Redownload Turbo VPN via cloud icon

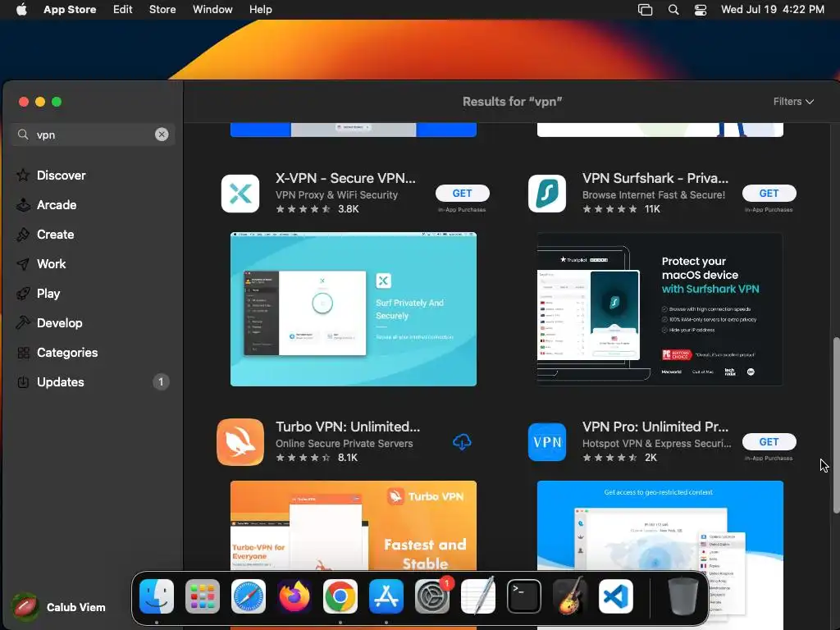pyautogui.click(x=462, y=442)
